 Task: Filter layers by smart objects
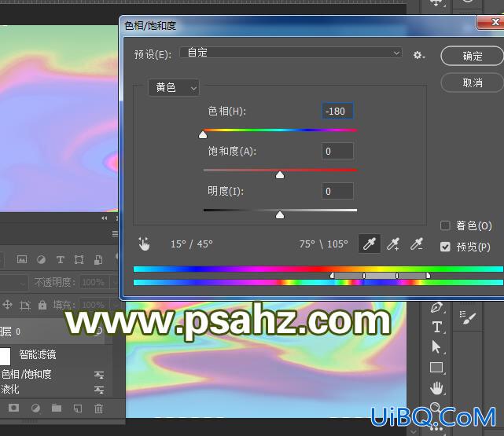98,259
